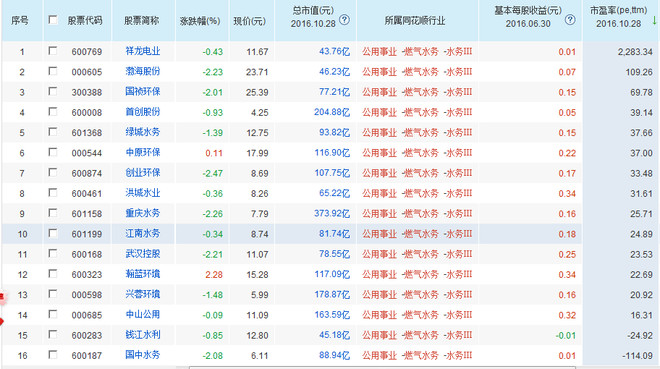Open the 渤海股份 stock link
The image size is (660, 369).
click(x=143, y=72)
